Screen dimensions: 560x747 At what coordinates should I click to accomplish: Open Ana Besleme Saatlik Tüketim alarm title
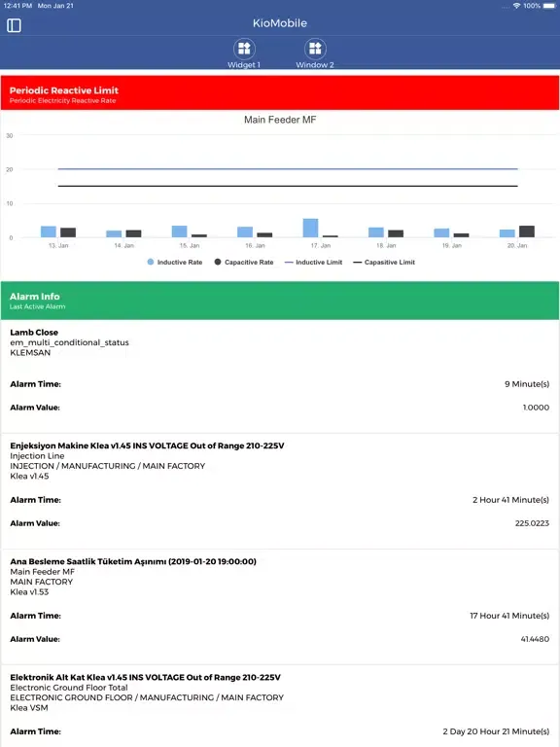133,561
